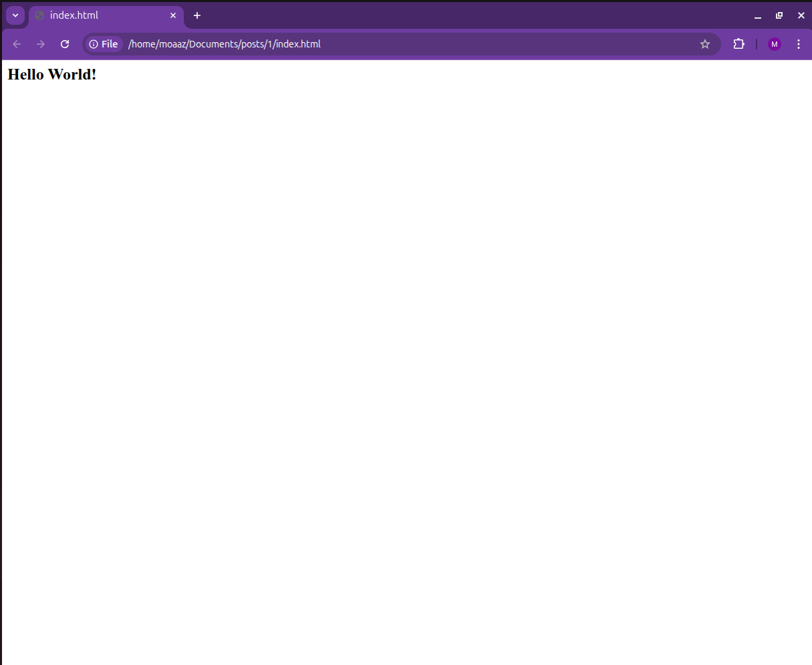Image resolution: width=812 pixels, height=665 pixels.
Task: Restore down the browser window
Action: point(779,15)
